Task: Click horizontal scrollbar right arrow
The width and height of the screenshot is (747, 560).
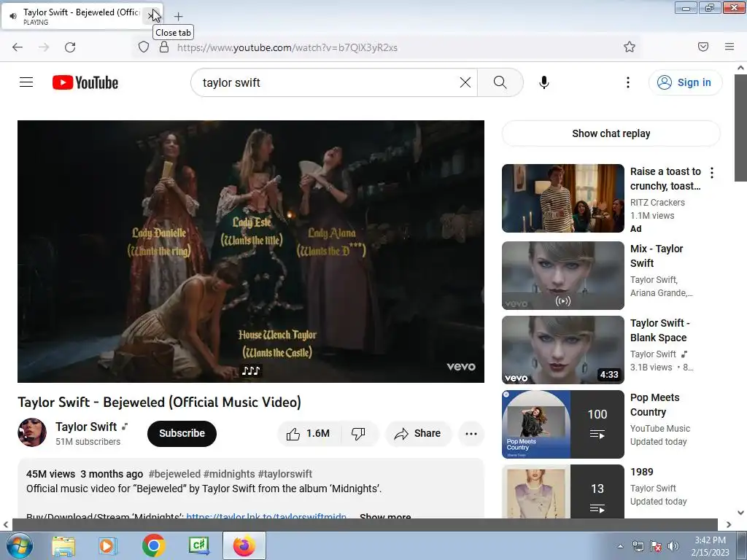Action: click(x=729, y=525)
